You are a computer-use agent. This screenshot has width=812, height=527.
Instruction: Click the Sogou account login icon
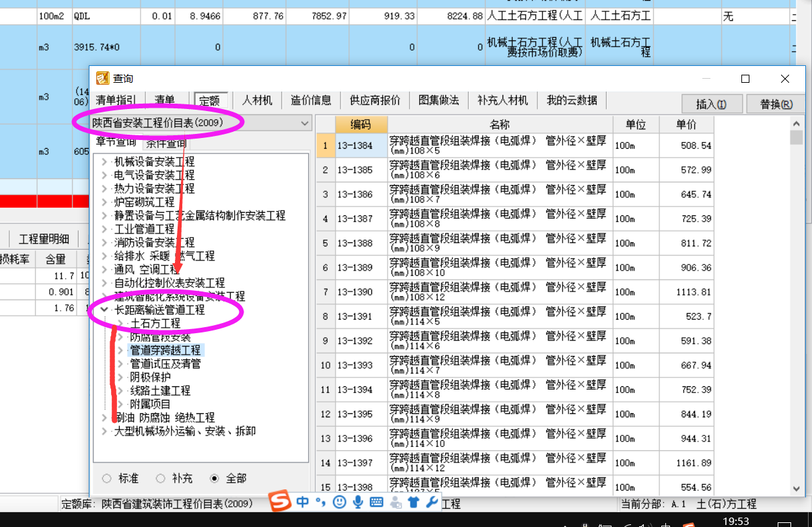(x=396, y=502)
